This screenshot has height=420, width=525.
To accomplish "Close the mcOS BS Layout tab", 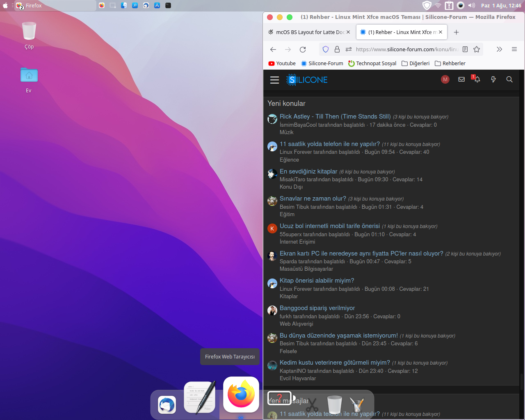I will (x=348, y=32).
